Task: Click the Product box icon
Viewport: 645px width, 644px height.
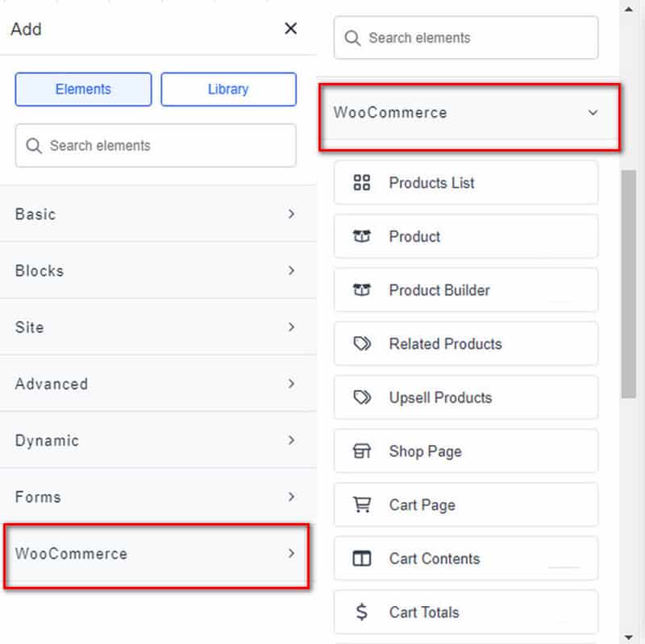Action: pyautogui.click(x=362, y=236)
